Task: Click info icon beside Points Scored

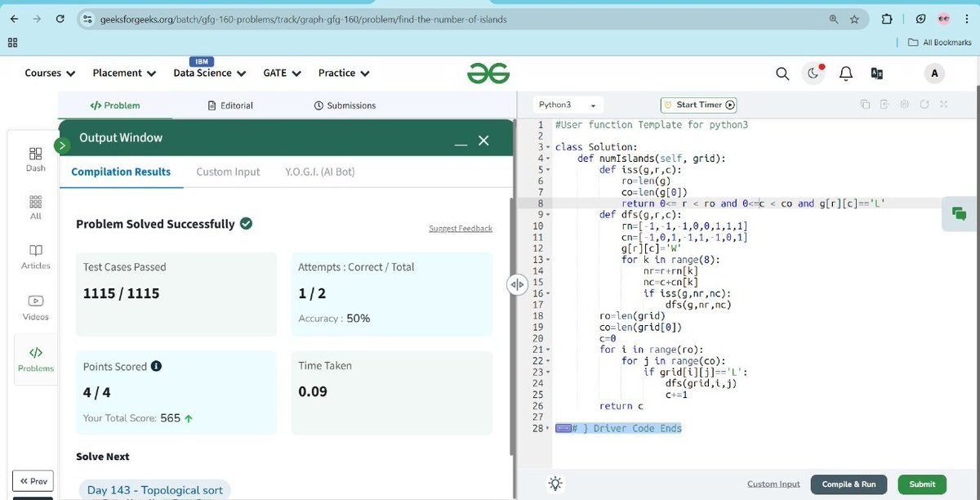Action: click(x=156, y=367)
